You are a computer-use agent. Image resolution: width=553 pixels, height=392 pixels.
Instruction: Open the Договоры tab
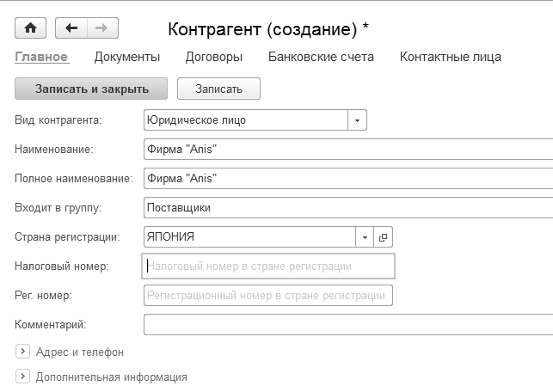(x=214, y=58)
